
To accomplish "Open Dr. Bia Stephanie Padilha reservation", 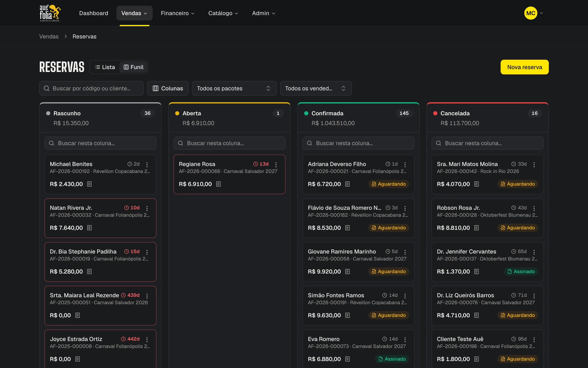I will tap(100, 262).
